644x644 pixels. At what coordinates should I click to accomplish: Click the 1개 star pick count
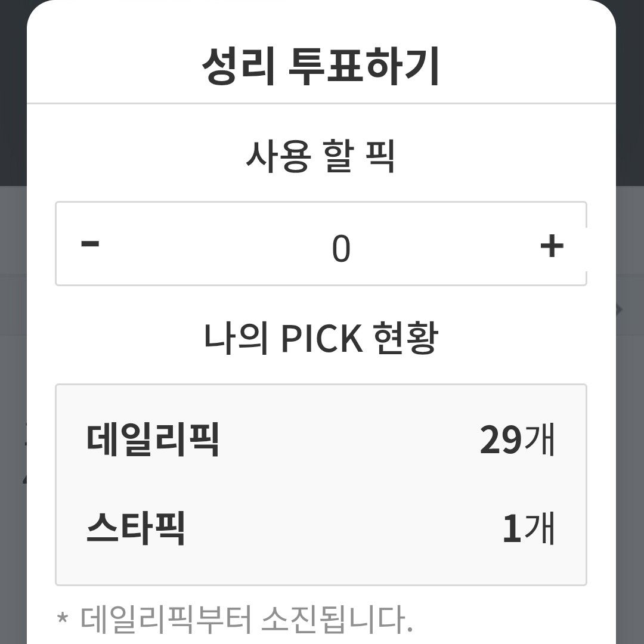[528, 528]
